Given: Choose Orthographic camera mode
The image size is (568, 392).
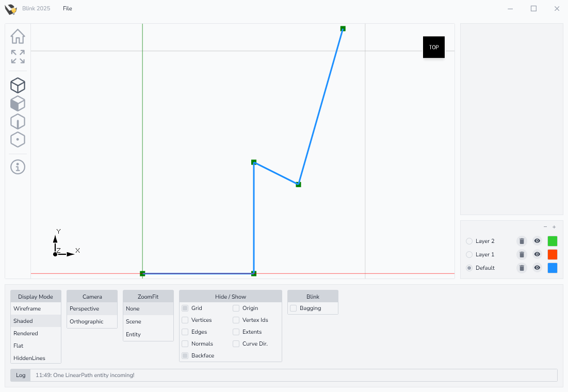Looking at the screenshot, I should pyautogui.click(x=86, y=321).
